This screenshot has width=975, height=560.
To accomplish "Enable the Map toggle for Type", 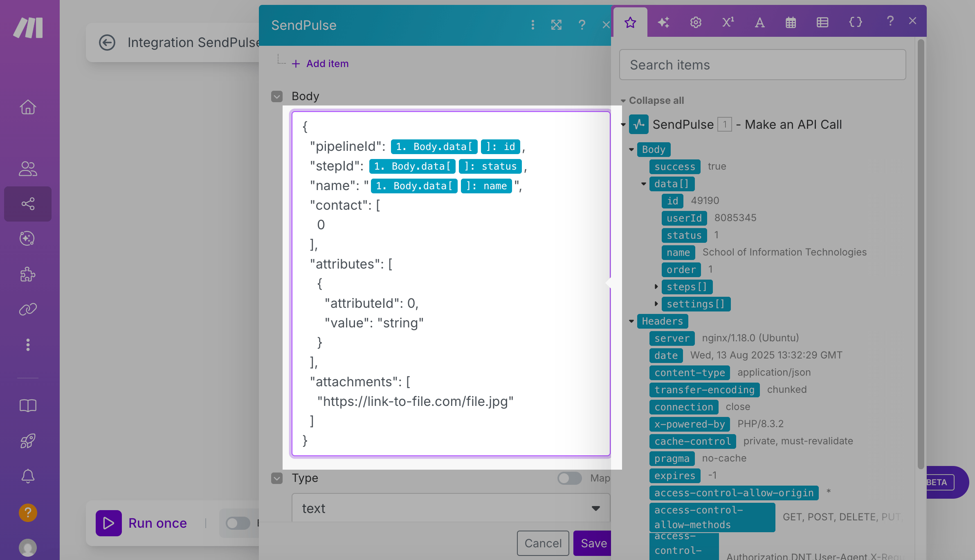I will tap(569, 478).
